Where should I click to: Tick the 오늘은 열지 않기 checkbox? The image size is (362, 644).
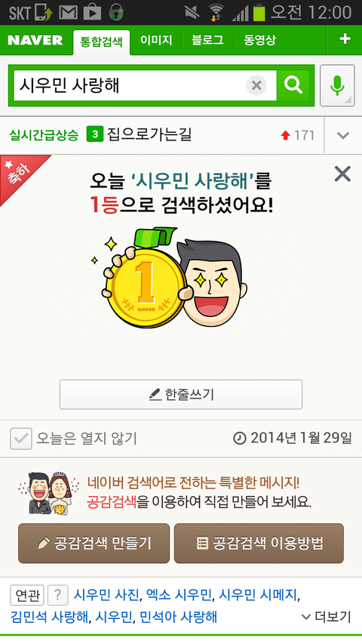(21, 438)
